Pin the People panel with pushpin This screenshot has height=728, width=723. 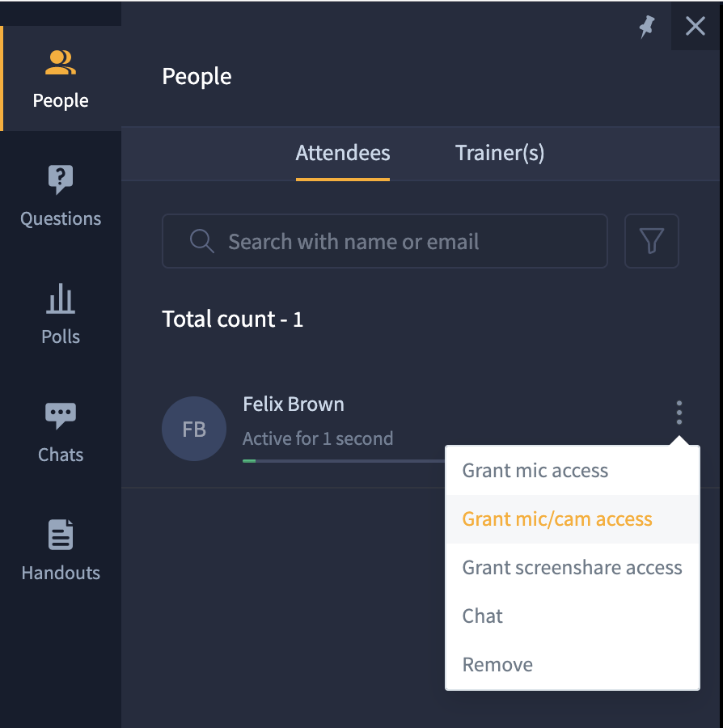[647, 27]
